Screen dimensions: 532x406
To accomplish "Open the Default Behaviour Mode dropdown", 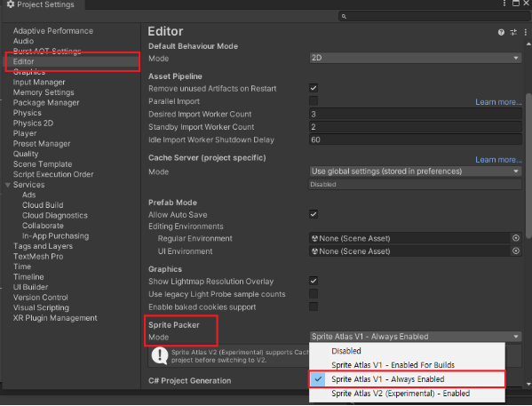I will click(x=416, y=58).
